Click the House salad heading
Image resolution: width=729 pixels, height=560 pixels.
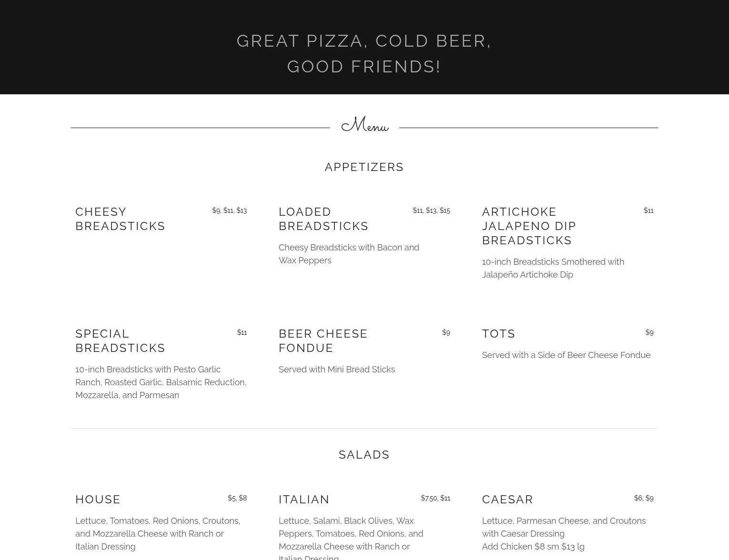(98, 500)
